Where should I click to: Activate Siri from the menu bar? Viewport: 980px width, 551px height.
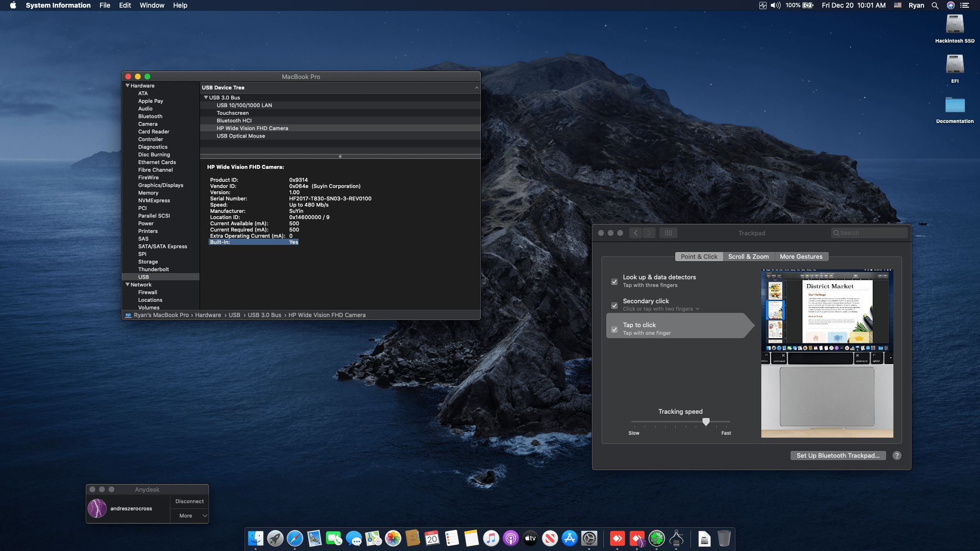click(950, 5)
